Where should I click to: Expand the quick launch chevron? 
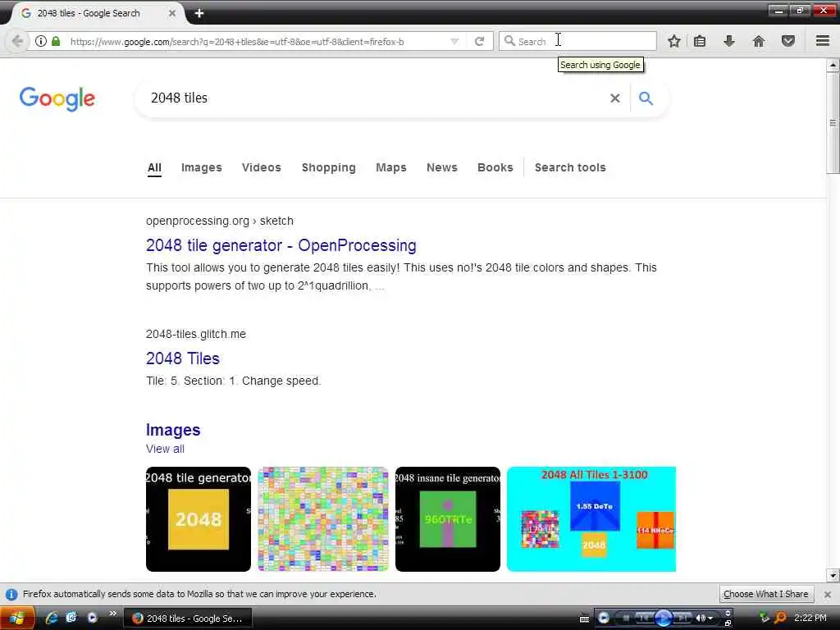(113, 614)
